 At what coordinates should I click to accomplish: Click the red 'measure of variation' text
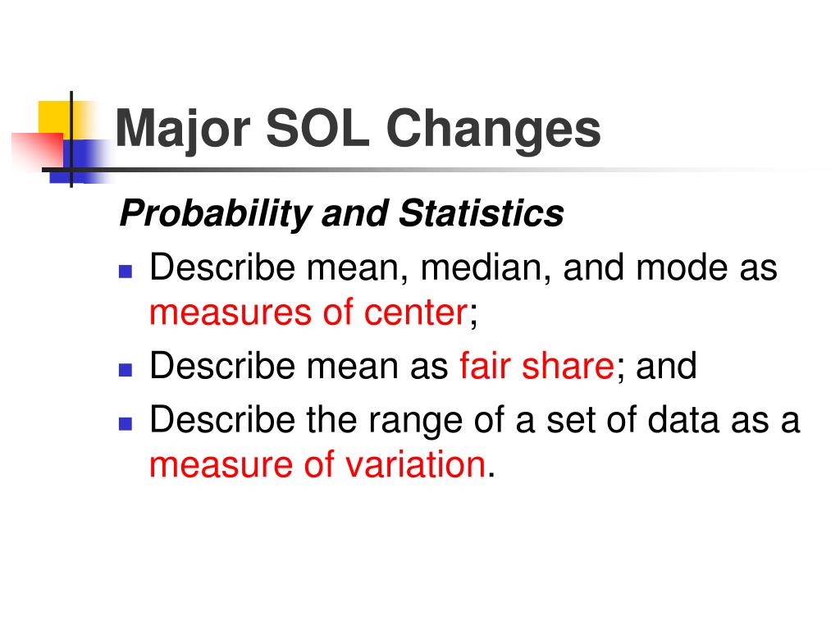pos(317,464)
